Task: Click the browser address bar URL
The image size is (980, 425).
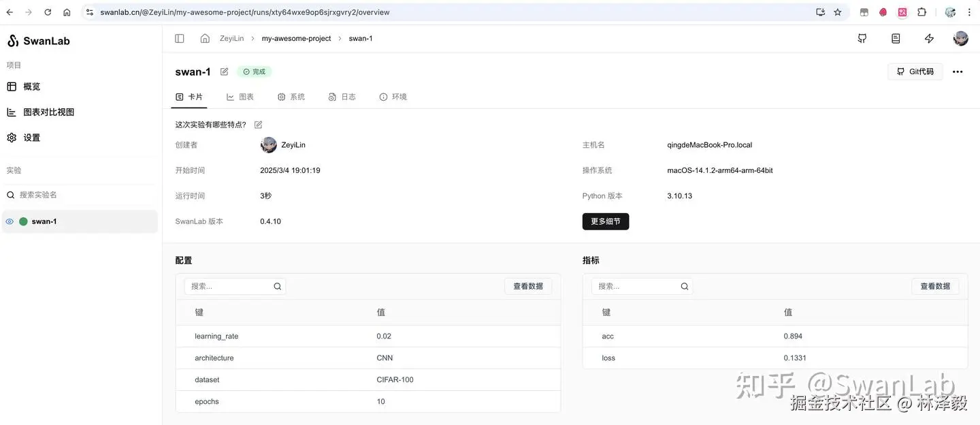Action: tap(245, 12)
